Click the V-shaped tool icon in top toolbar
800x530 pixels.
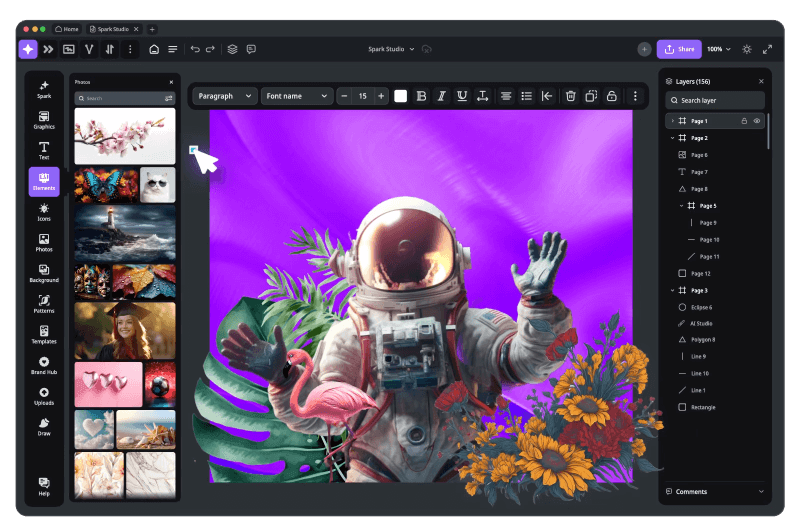click(x=89, y=49)
